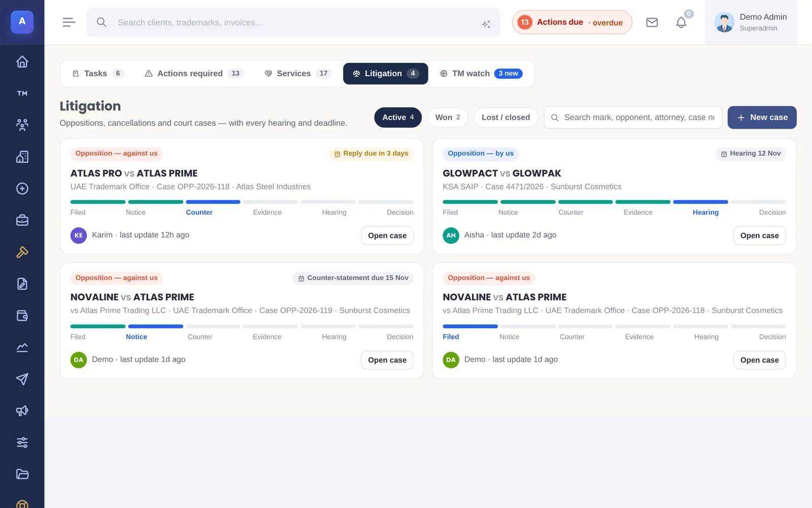The image size is (812, 508).
Task: Open the wallet icon in sidebar
Action: coord(22,315)
